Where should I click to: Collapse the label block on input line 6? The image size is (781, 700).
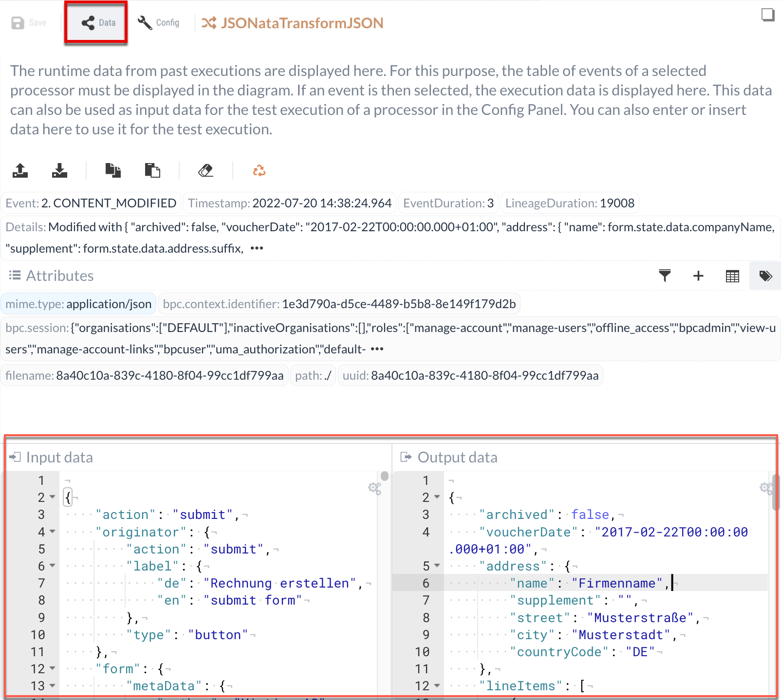pyautogui.click(x=52, y=566)
